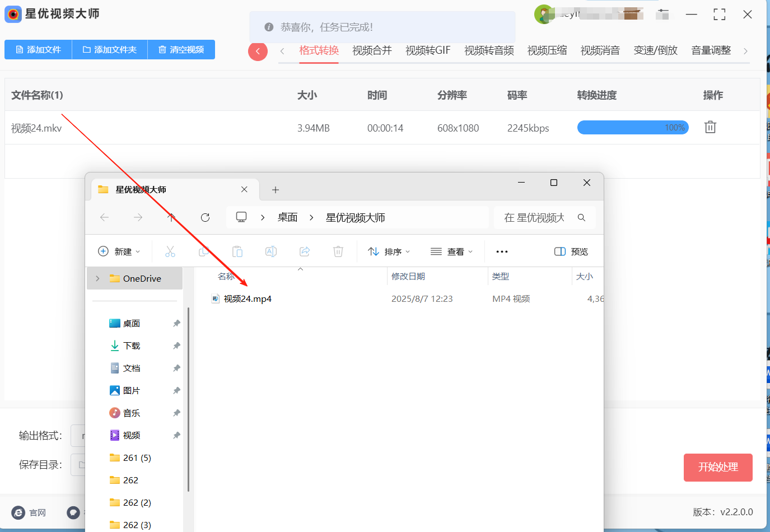Click the Explorer search box
770x532 pixels.
click(544, 217)
